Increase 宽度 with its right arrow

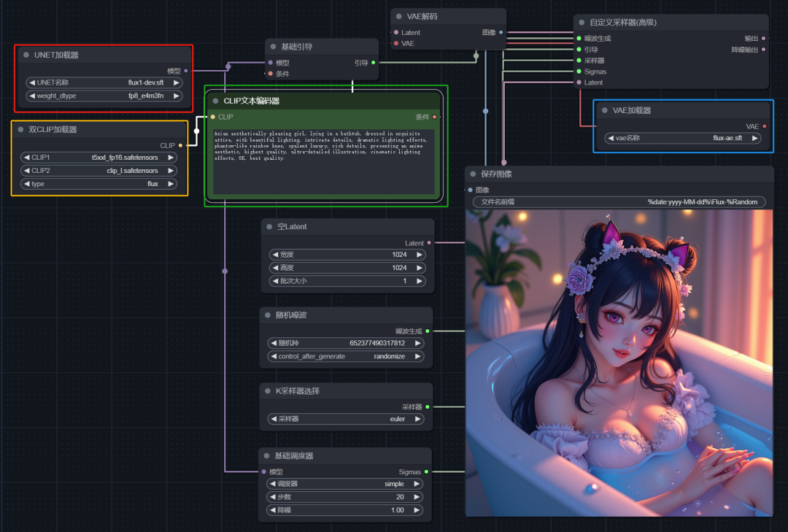[x=419, y=255]
